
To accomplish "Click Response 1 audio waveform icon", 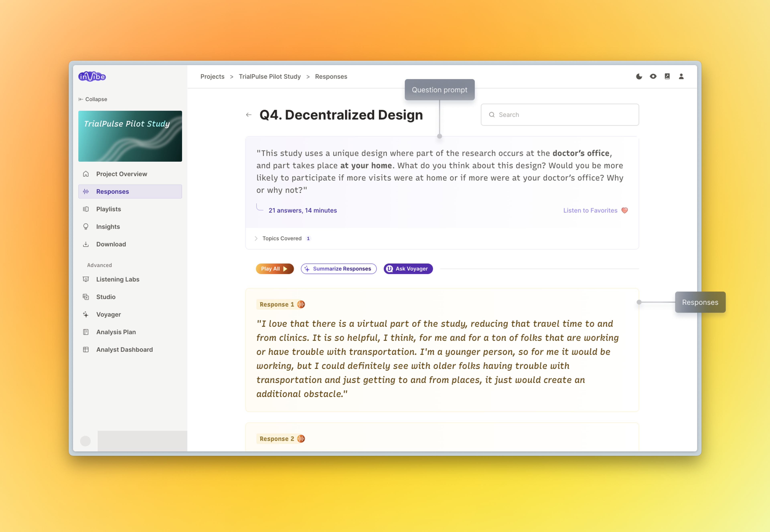I will coord(301,304).
